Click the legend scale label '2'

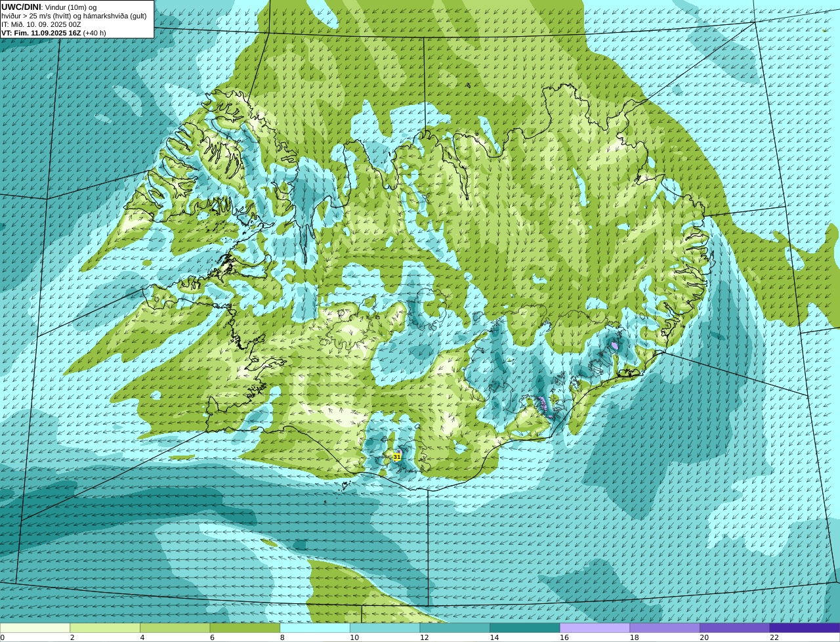[72, 637]
